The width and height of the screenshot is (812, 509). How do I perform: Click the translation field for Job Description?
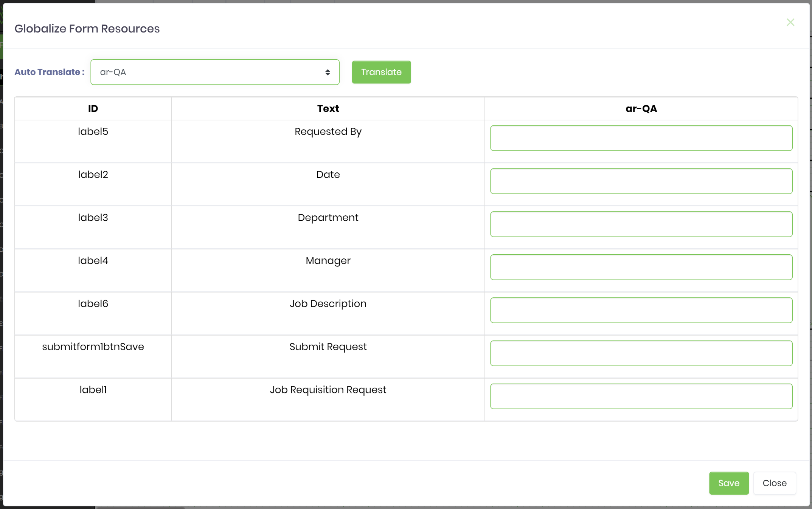(641, 310)
